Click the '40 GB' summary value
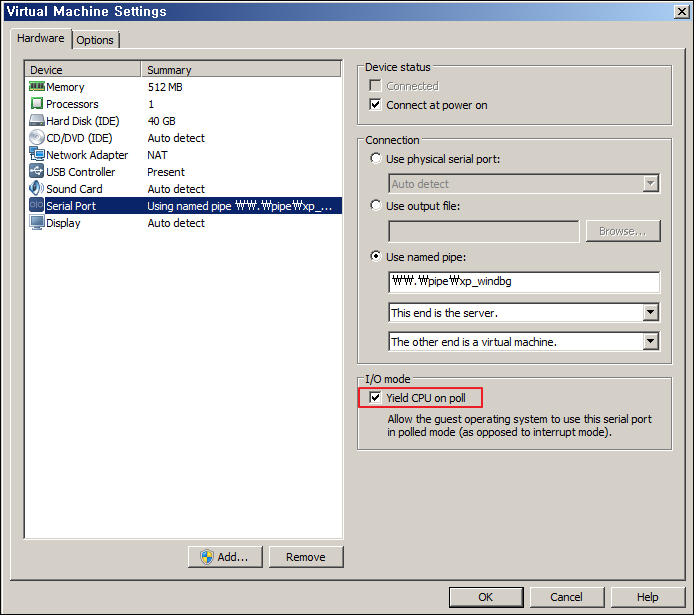 click(162, 121)
